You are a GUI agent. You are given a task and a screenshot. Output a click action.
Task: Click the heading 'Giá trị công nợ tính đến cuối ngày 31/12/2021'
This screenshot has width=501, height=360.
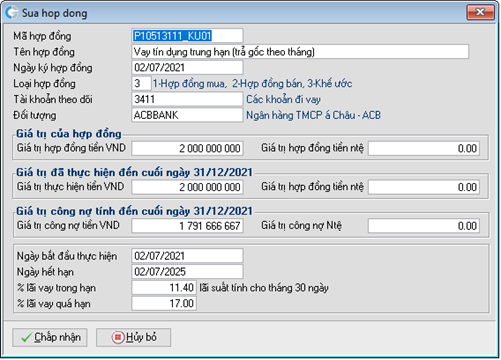(134, 211)
